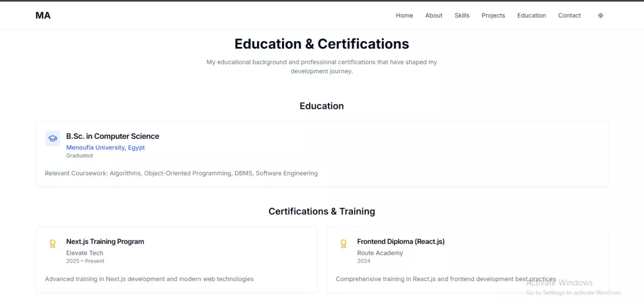The height and width of the screenshot is (301, 644).
Task: Open the Projects nav link
Action: pyautogui.click(x=493, y=15)
